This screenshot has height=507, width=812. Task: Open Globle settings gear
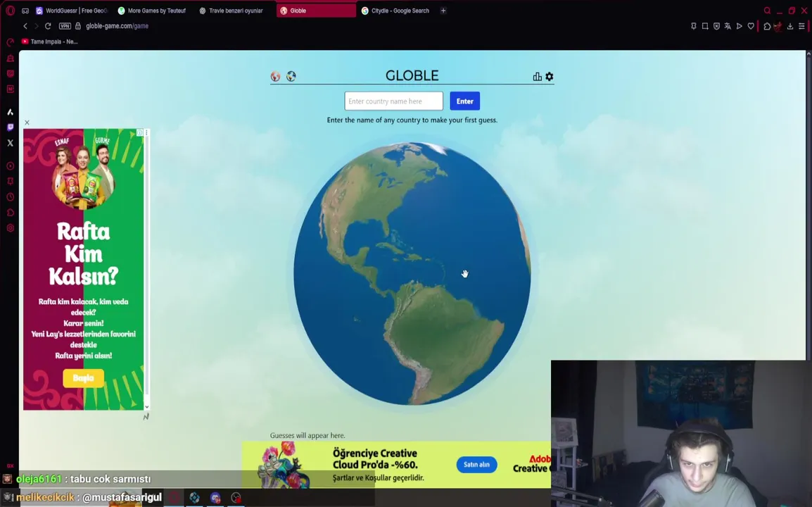550,77
